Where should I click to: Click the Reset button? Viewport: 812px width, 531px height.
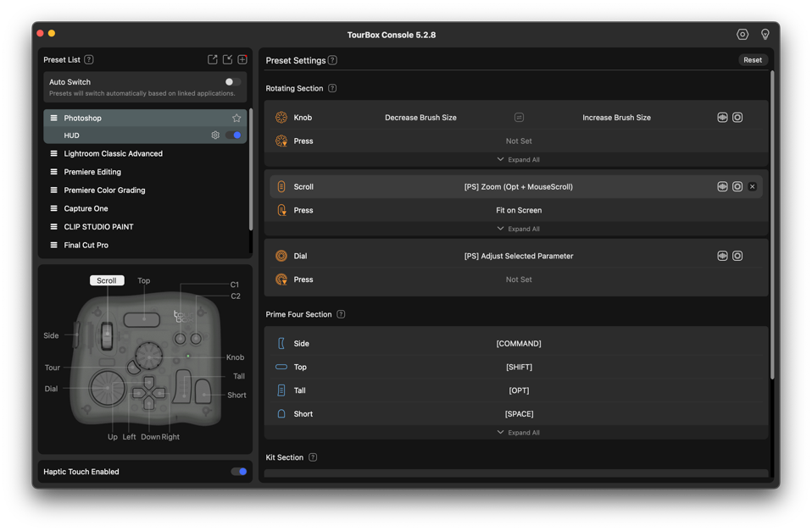coord(753,60)
